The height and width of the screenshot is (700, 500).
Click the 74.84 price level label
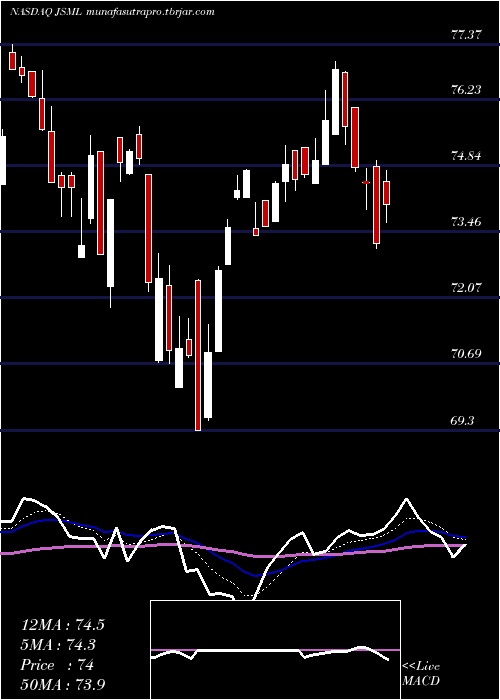point(466,156)
